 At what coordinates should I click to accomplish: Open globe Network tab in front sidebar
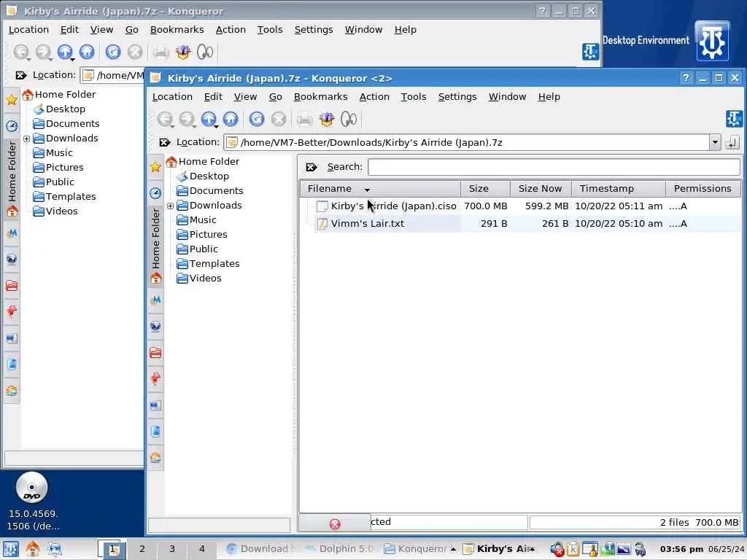click(155, 326)
